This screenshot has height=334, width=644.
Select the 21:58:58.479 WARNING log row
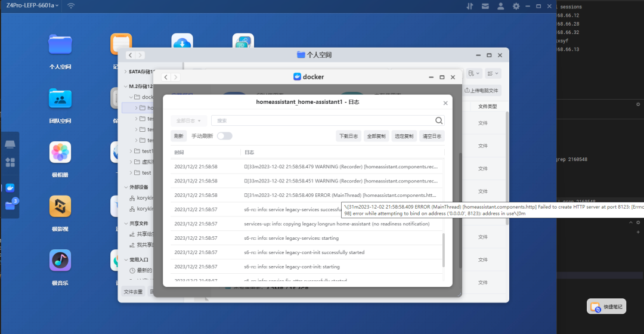(x=307, y=167)
